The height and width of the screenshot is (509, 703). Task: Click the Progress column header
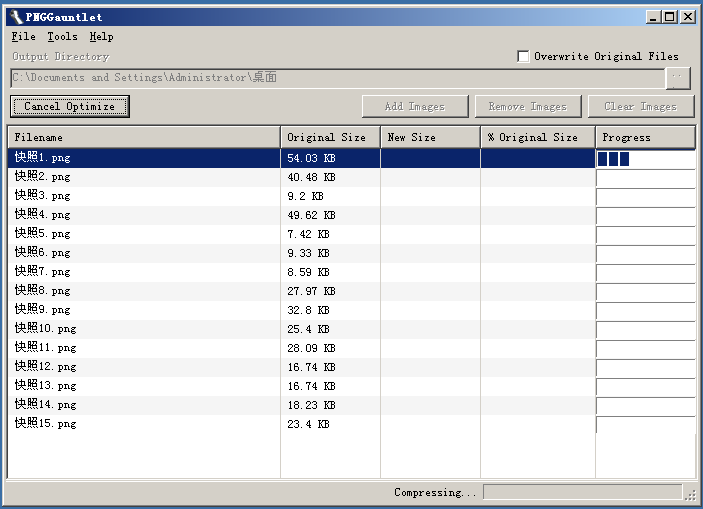click(646, 137)
